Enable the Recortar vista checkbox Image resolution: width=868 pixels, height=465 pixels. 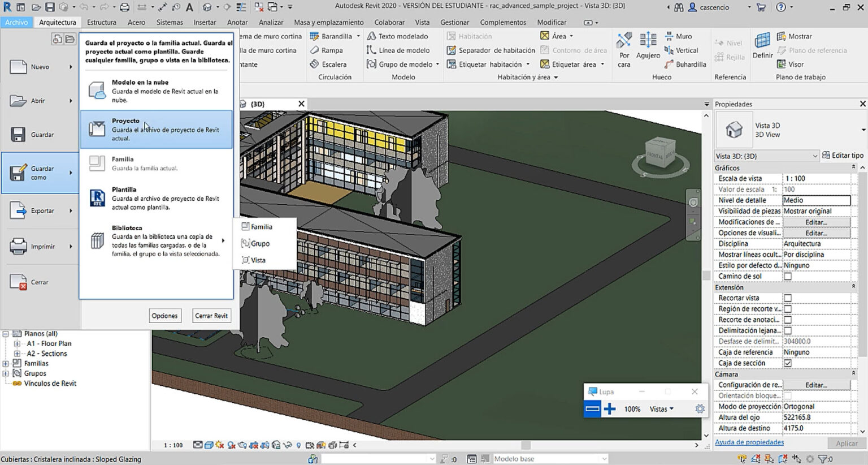click(788, 298)
